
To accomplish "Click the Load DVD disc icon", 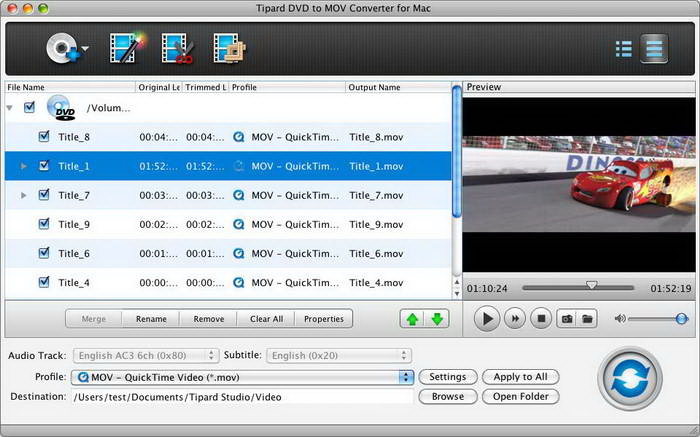I will pos(61,48).
